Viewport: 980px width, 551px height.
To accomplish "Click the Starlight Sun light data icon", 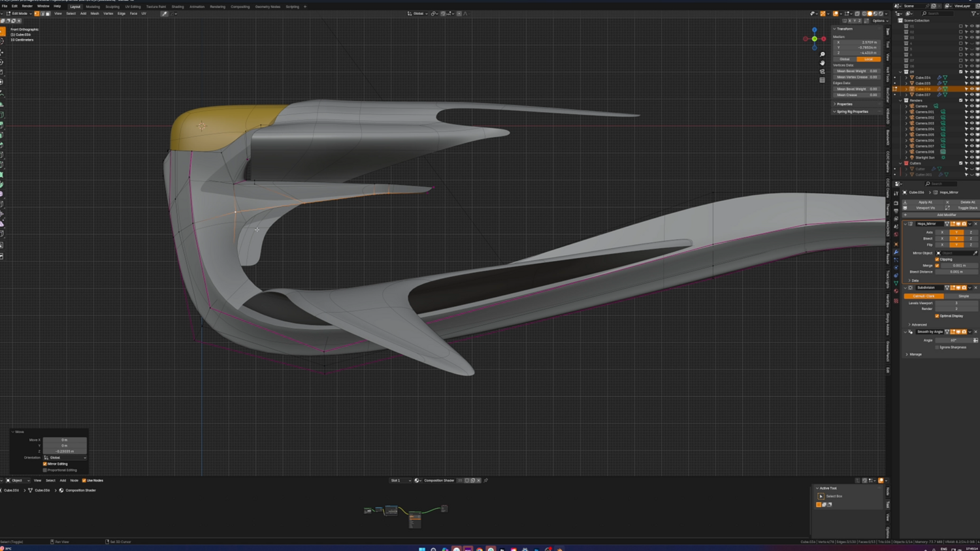I will tap(943, 157).
